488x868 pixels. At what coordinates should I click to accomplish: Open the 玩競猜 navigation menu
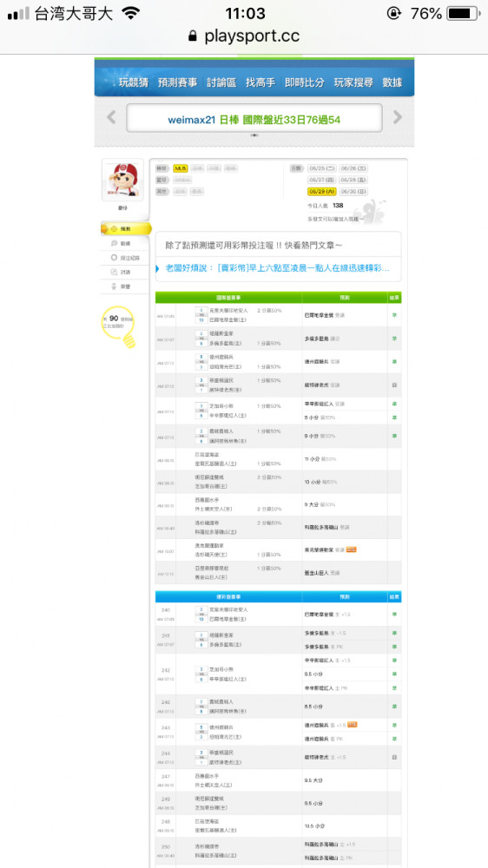pyautogui.click(x=134, y=82)
